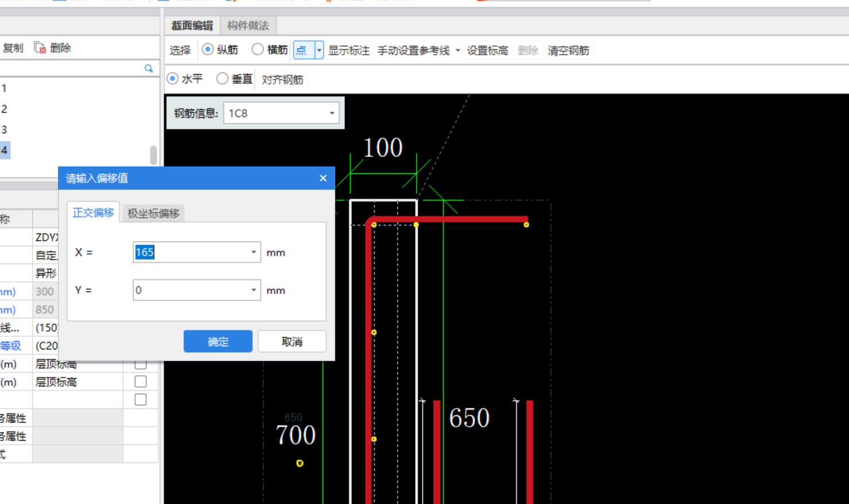Click 设置标高 toolbar item
Screen dimensions: 849x504
click(x=487, y=51)
